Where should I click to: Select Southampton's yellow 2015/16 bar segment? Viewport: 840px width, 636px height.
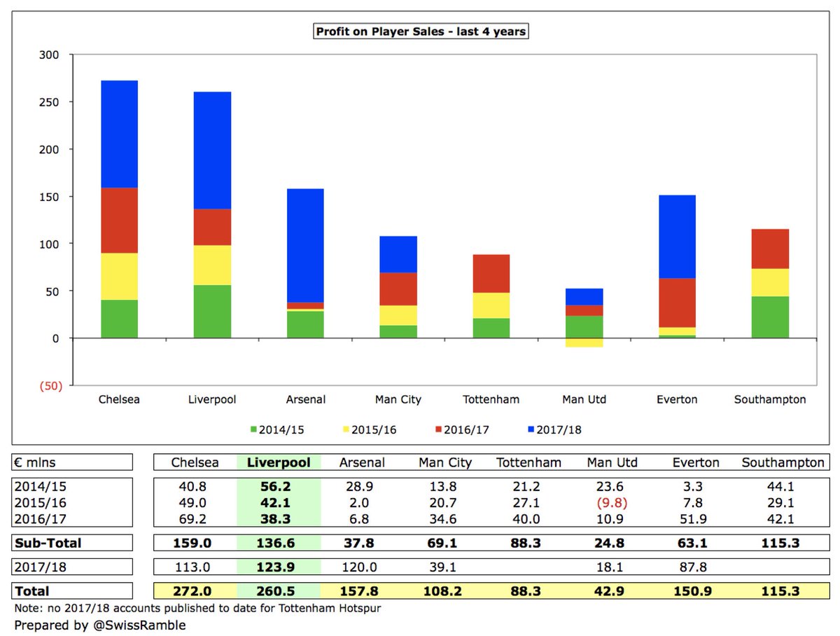tap(771, 283)
